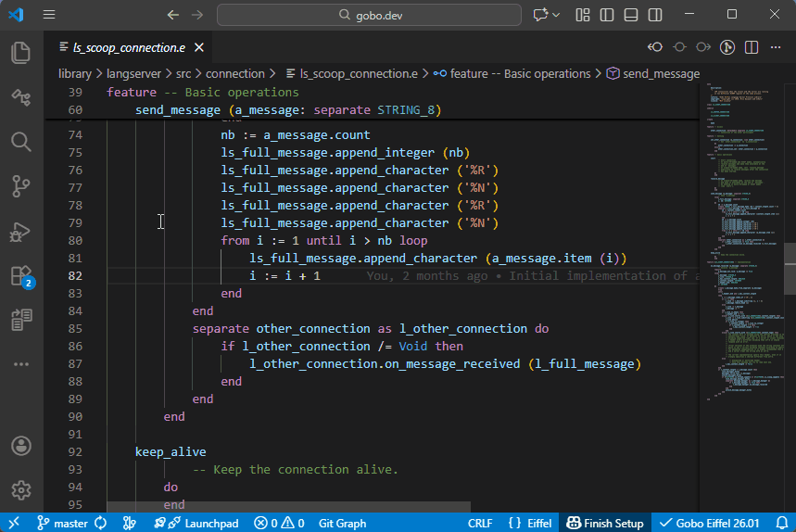Toggle the bottom Panel layout button
This screenshot has width=796, height=532.
tap(631, 15)
